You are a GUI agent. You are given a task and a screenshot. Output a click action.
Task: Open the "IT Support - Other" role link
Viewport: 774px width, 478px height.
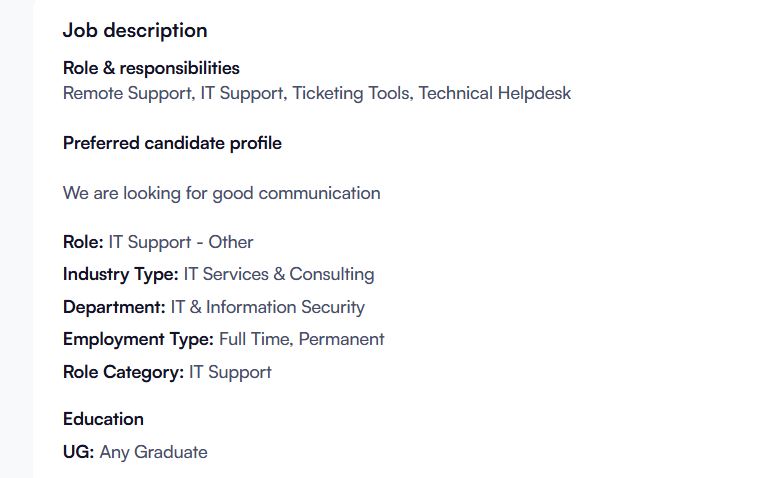pos(181,242)
